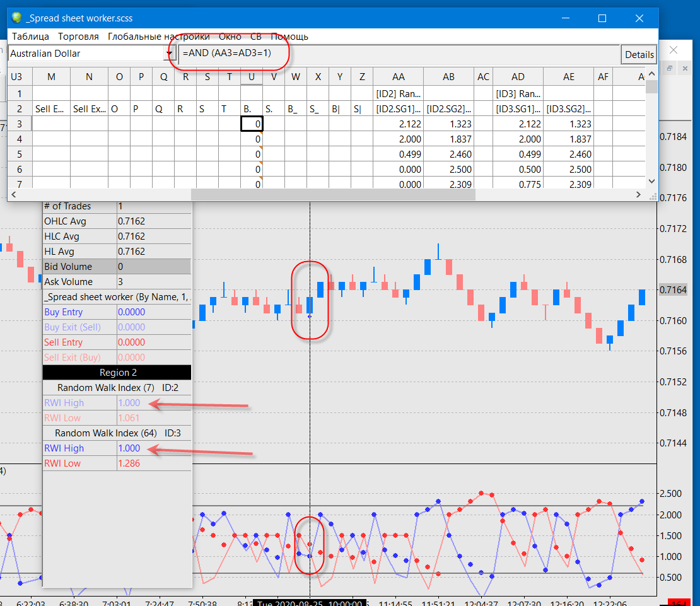The width and height of the screenshot is (700, 606).
Task: Open the Australian Dollar dropdown arrow
Action: pyautogui.click(x=169, y=54)
